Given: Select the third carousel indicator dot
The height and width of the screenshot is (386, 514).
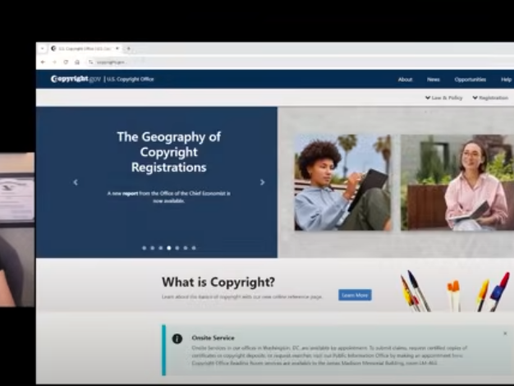Looking at the screenshot, I should [x=161, y=248].
